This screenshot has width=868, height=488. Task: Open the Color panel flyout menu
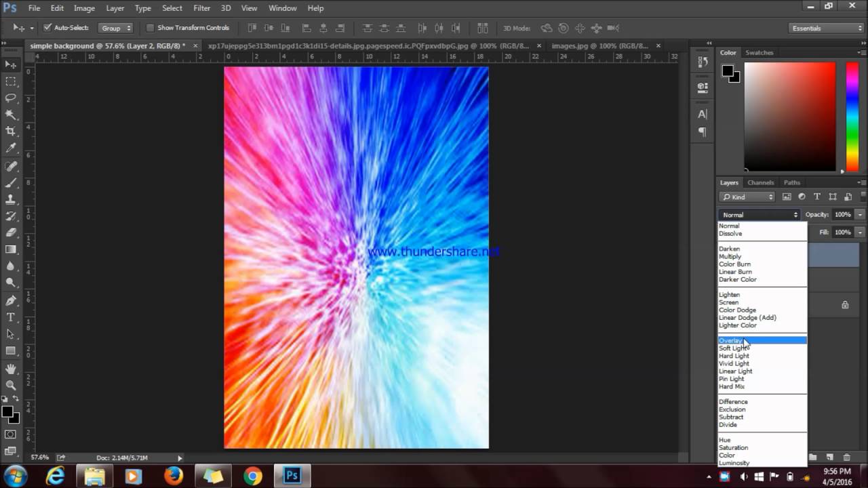click(x=861, y=52)
